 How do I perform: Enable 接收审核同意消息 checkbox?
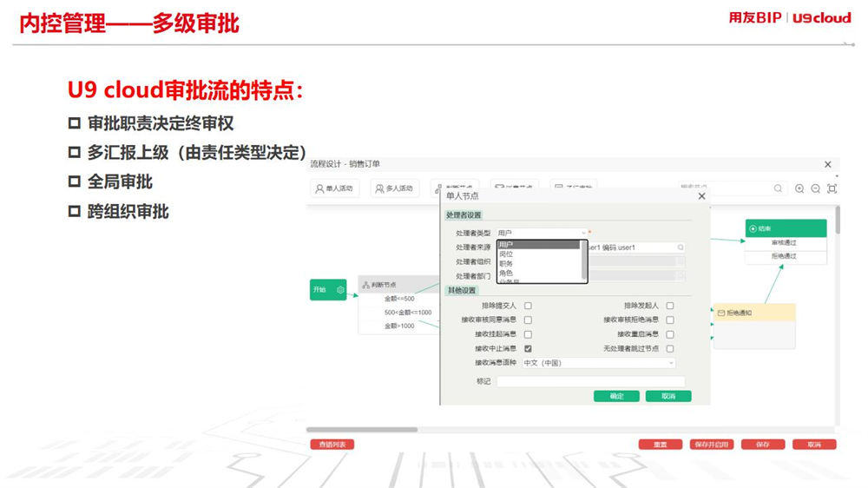(528, 320)
